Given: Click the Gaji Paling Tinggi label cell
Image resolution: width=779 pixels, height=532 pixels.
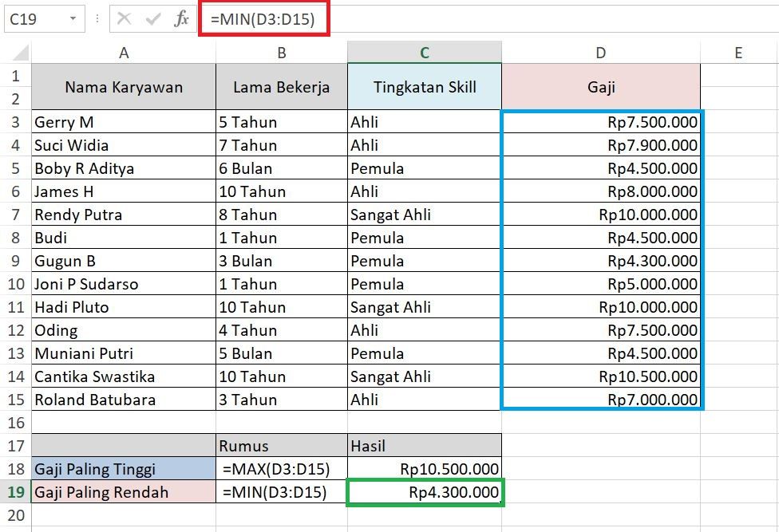Looking at the screenshot, I should [123, 469].
